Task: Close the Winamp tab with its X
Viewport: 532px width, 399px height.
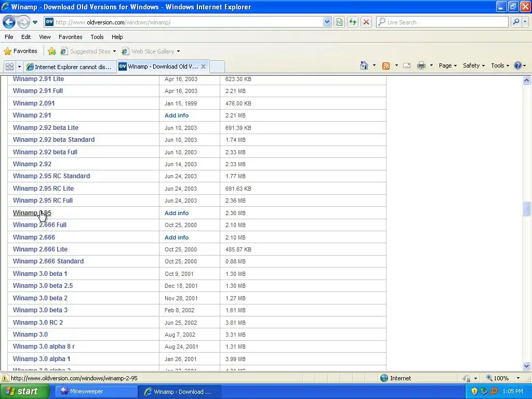Action: pos(203,66)
